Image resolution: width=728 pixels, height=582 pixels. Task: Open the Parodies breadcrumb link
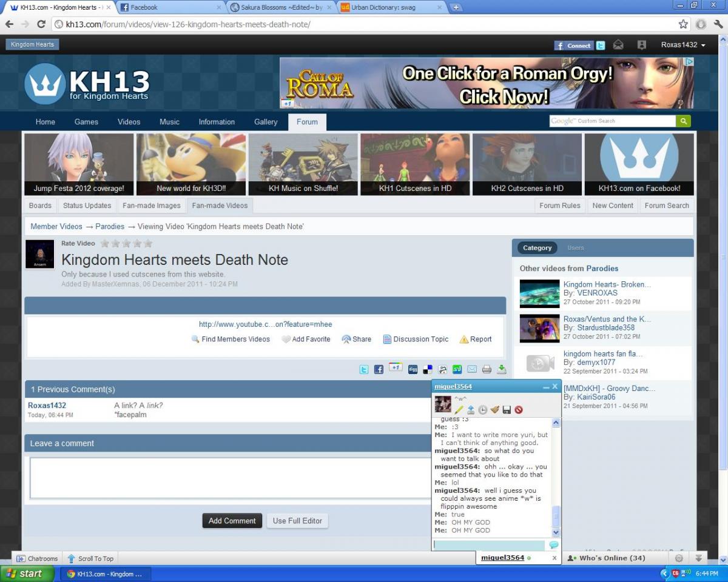point(110,226)
